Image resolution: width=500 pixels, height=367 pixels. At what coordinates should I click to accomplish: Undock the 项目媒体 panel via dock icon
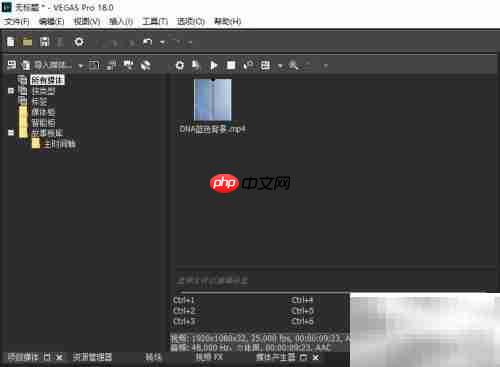[47, 357]
